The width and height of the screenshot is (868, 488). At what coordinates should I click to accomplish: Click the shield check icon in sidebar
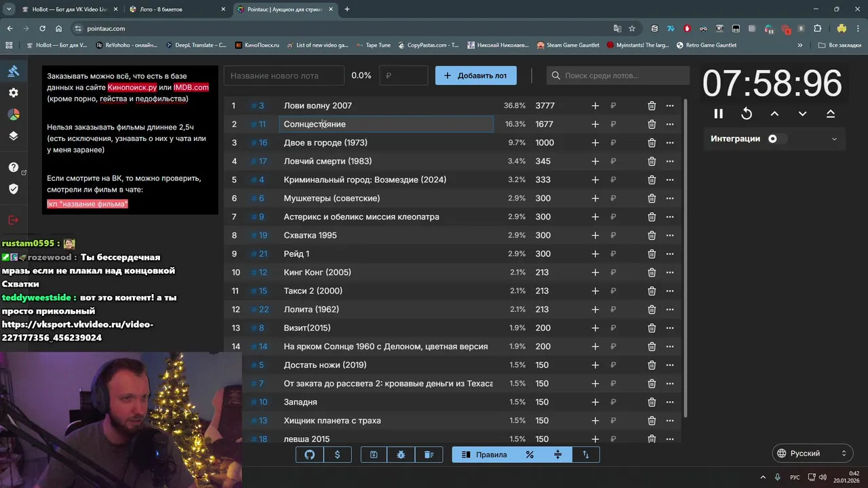pos(14,188)
